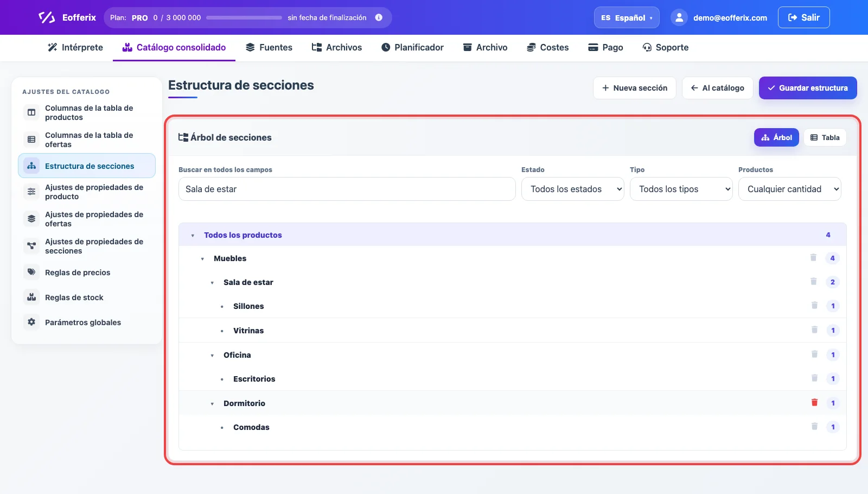
Task: Click the user avatar icon
Action: click(679, 17)
